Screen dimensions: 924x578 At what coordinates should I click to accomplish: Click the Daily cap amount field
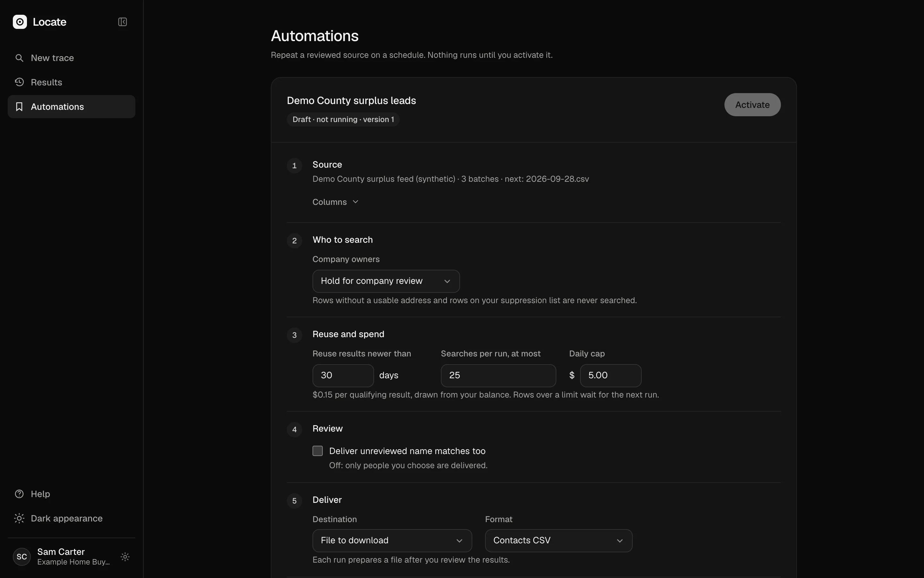tap(611, 375)
